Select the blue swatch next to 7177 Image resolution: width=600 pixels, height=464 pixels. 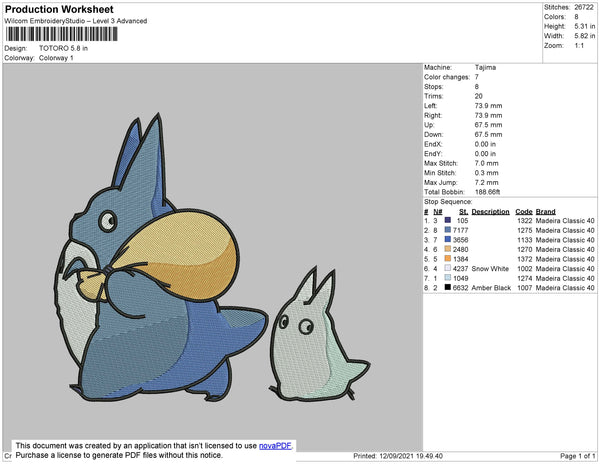point(448,230)
